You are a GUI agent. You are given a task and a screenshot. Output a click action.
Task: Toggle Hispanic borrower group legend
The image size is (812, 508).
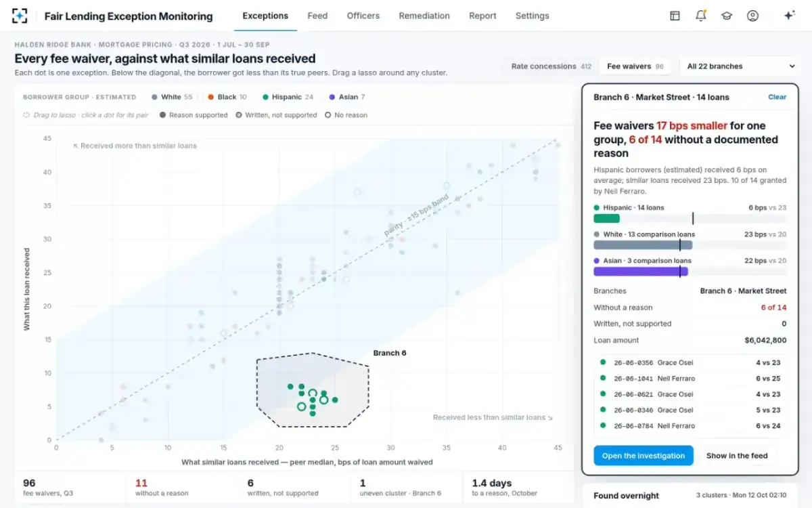[x=288, y=97]
